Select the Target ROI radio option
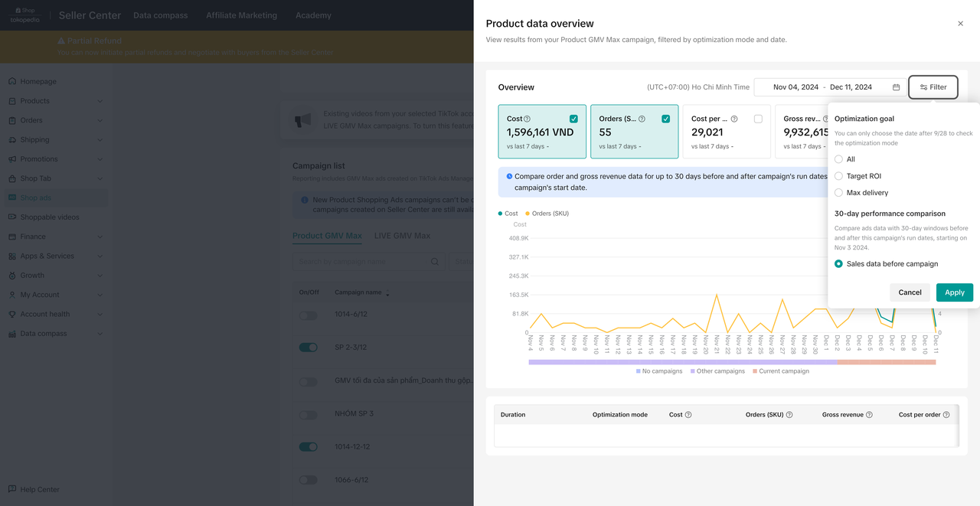Screen dimensions: 980x506 (x=839, y=176)
